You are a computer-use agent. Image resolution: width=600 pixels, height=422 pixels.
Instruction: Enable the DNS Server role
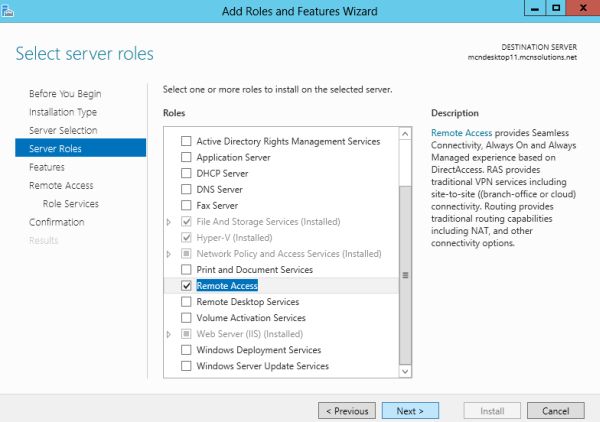[x=185, y=189]
